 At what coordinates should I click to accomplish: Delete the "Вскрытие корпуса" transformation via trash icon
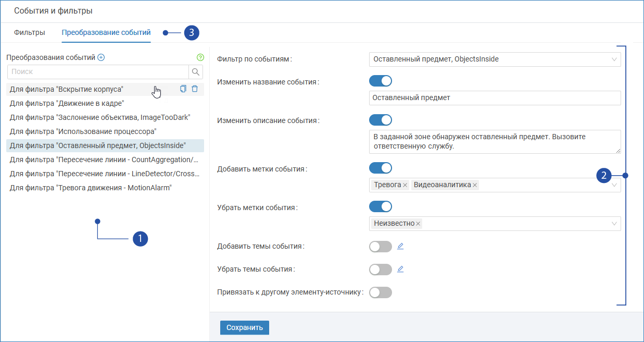coord(195,89)
